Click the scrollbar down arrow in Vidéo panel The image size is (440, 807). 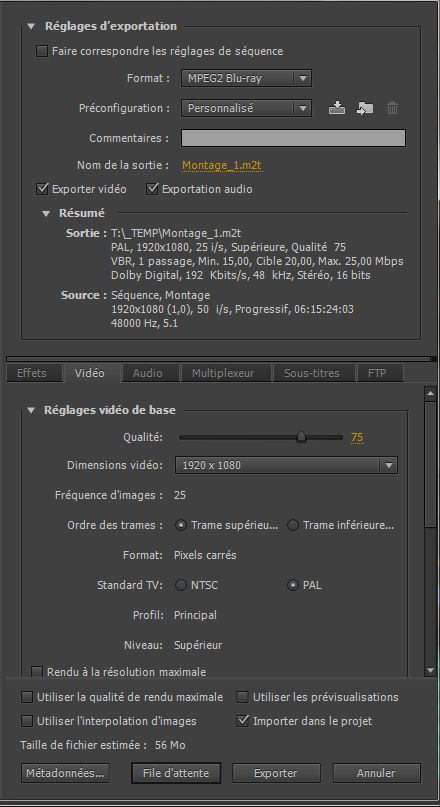pyautogui.click(x=430, y=670)
